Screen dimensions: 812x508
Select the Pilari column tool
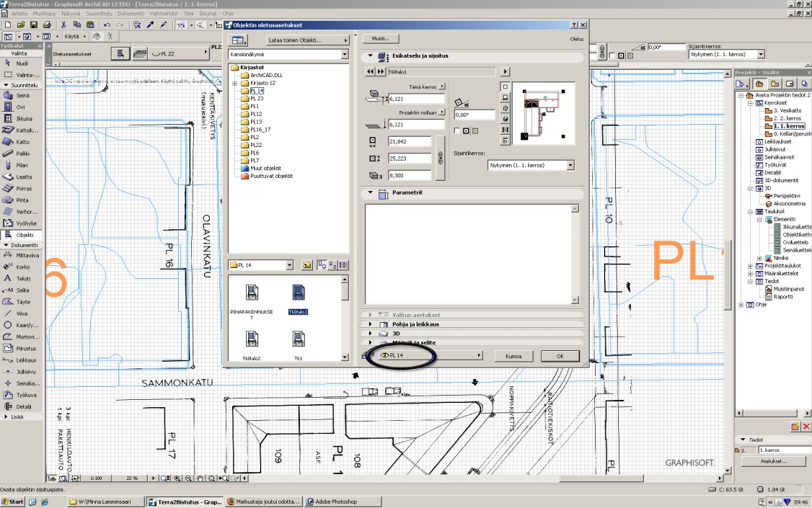(21, 166)
